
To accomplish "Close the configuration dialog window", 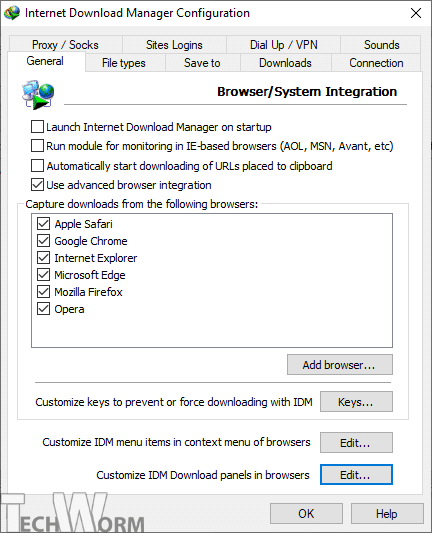I will point(416,13).
